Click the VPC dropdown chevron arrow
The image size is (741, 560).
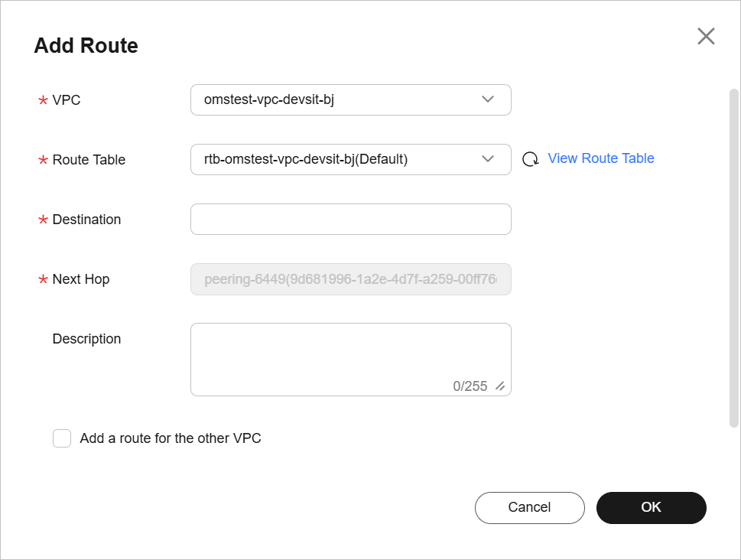tap(488, 99)
